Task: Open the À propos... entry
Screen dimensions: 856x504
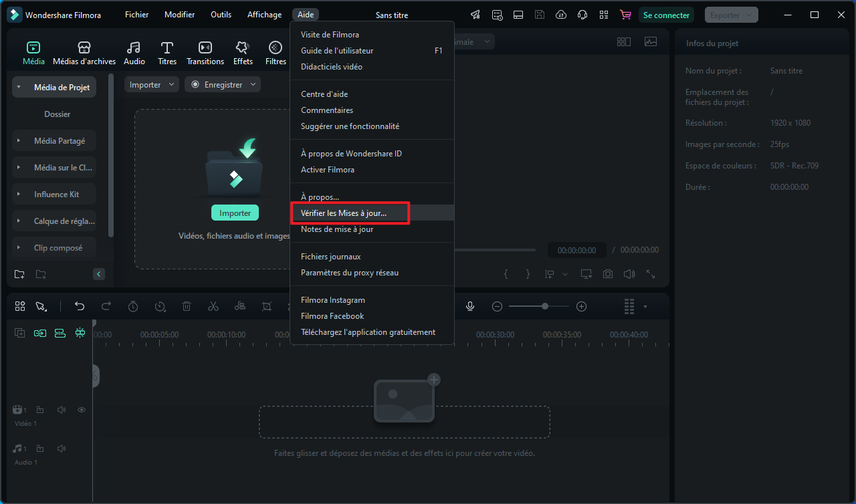Action: pos(372,197)
